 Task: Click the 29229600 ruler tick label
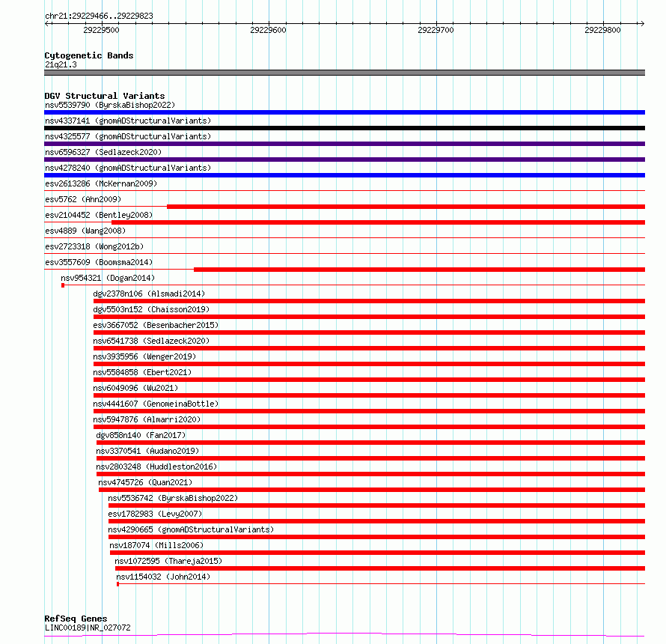point(268,30)
